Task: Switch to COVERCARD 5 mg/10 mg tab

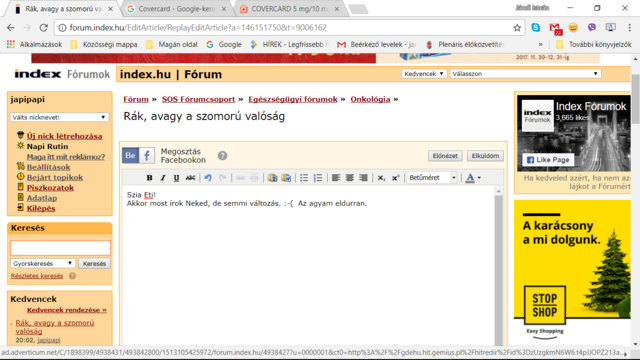Action: [x=289, y=9]
